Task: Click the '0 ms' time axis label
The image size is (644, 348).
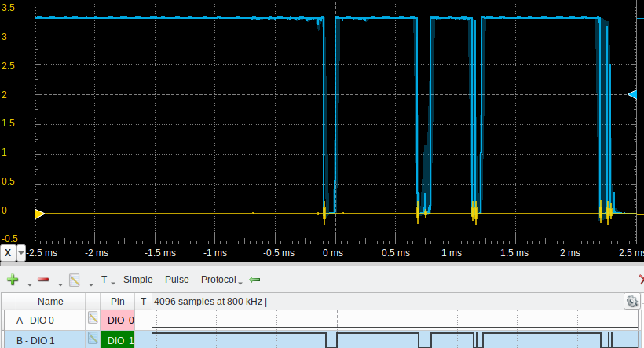Action: click(333, 253)
